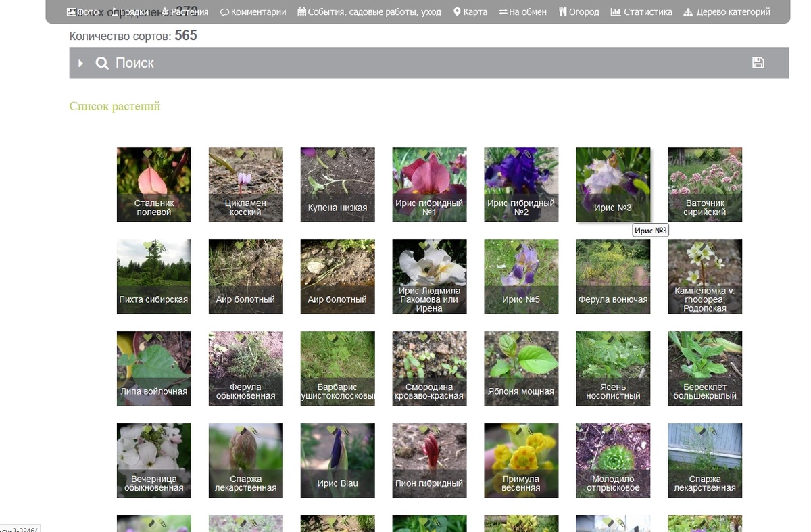Click heart icon on Ясень носолистный card
Screen dimensions: 811x532
[607, 337]
